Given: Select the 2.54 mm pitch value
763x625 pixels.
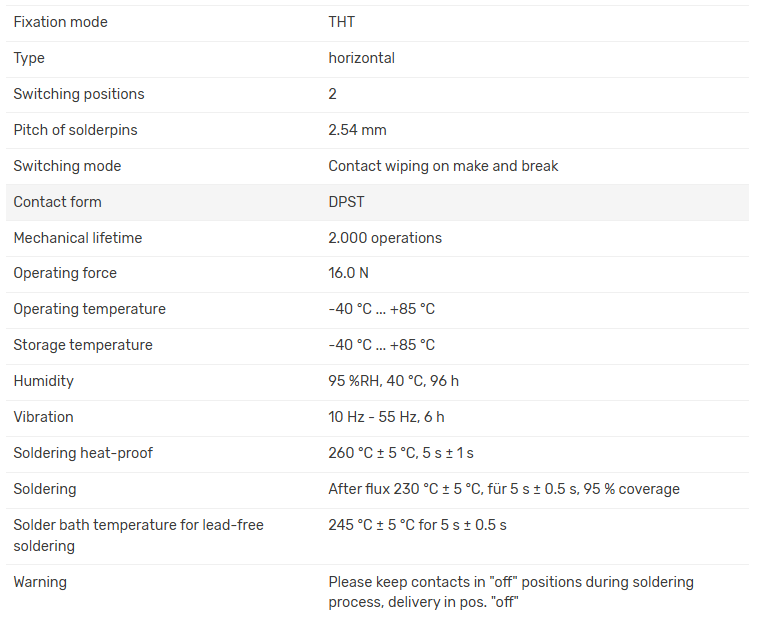Looking at the screenshot, I should point(357,130).
